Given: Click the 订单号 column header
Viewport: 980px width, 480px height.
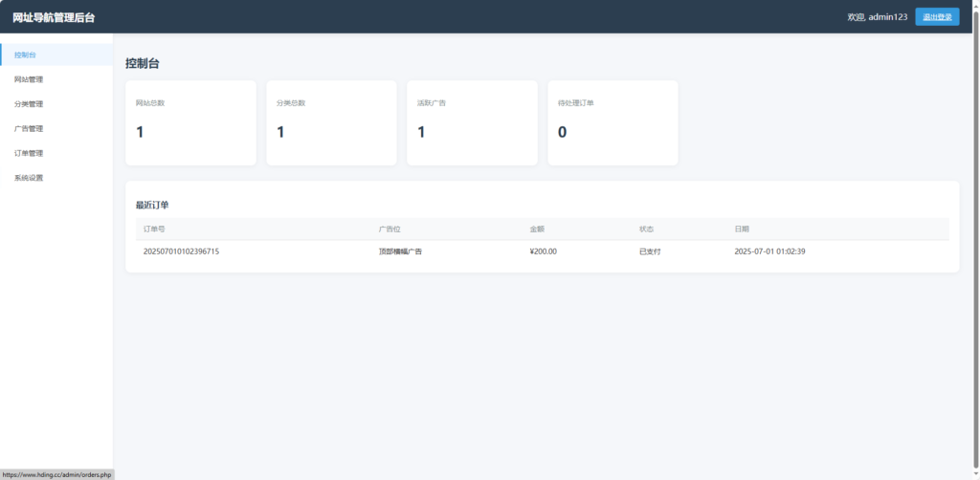Looking at the screenshot, I should tap(154, 229).
